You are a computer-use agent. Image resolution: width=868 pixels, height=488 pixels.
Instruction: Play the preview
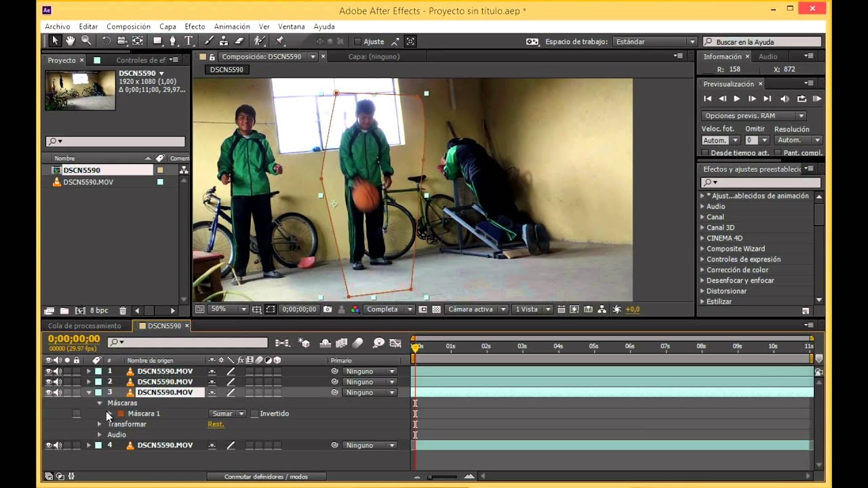[737, 99]
